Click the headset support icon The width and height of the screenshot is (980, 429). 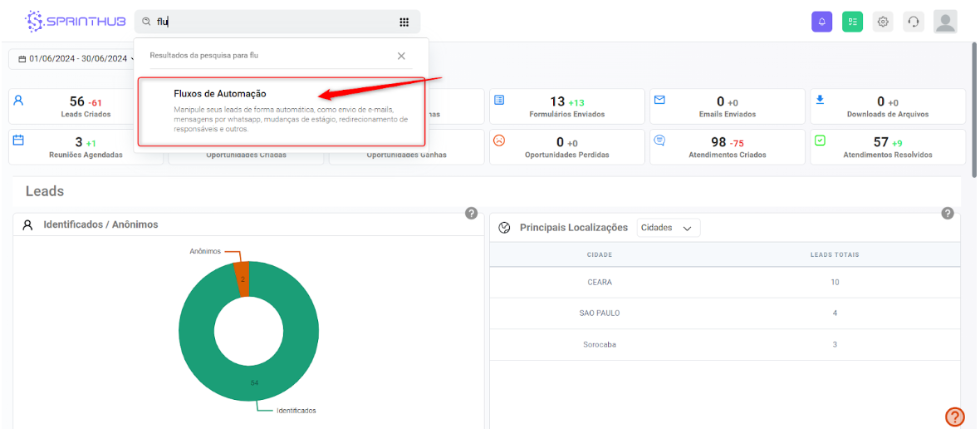(914, 22)
